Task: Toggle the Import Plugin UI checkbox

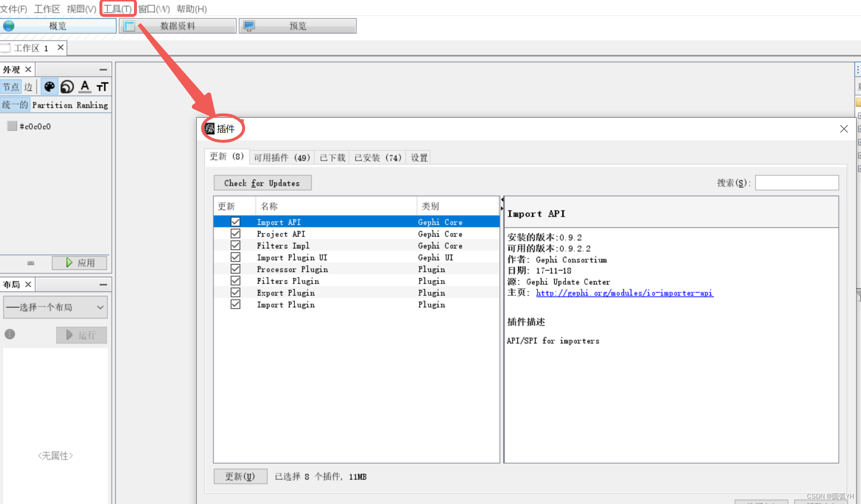Action: click(x=236, y=257)
